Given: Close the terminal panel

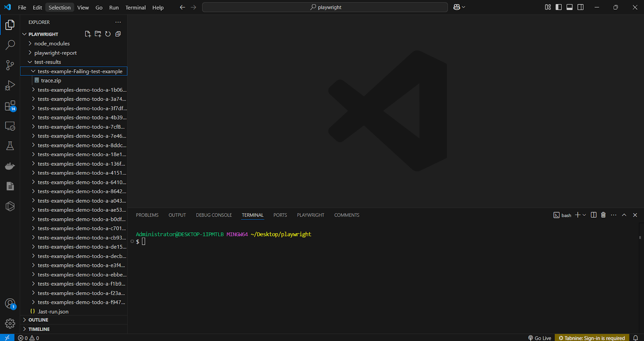Looking at the screenshot, I should point(635,215).
